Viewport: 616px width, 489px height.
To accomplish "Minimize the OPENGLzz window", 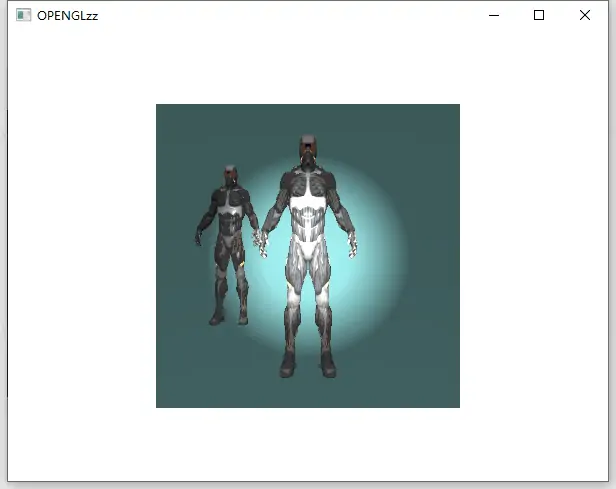I will 493,15.
